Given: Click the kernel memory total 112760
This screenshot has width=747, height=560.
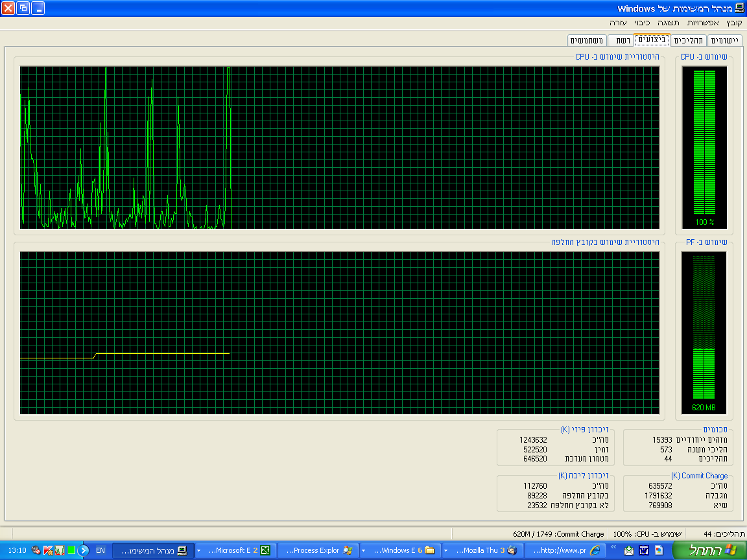Looking at the screenshot, I should [535, 486].
